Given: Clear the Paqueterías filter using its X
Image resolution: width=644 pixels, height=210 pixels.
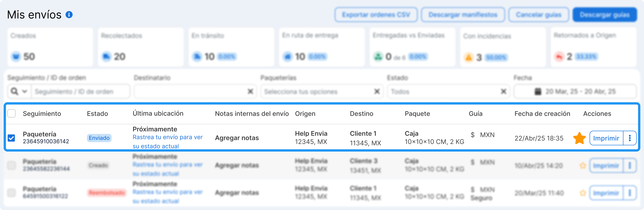Looking at the screenshot, I should click(x=377, y=92).
